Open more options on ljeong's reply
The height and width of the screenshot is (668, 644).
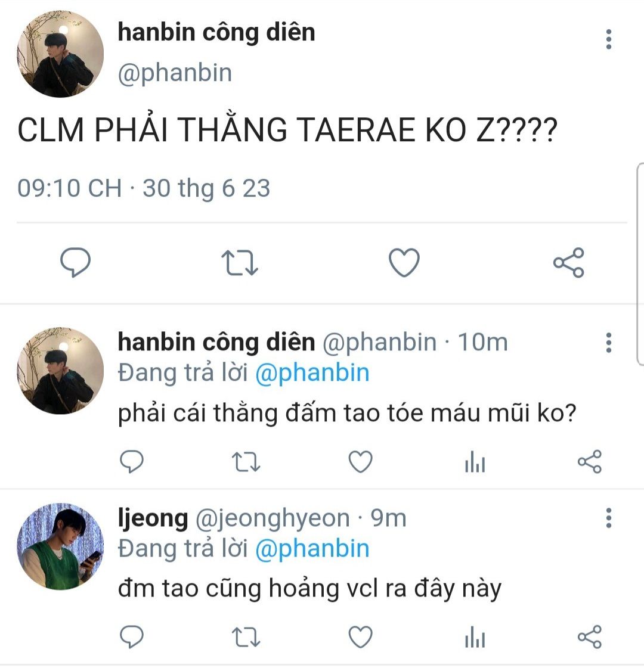(x=609, y=518)
